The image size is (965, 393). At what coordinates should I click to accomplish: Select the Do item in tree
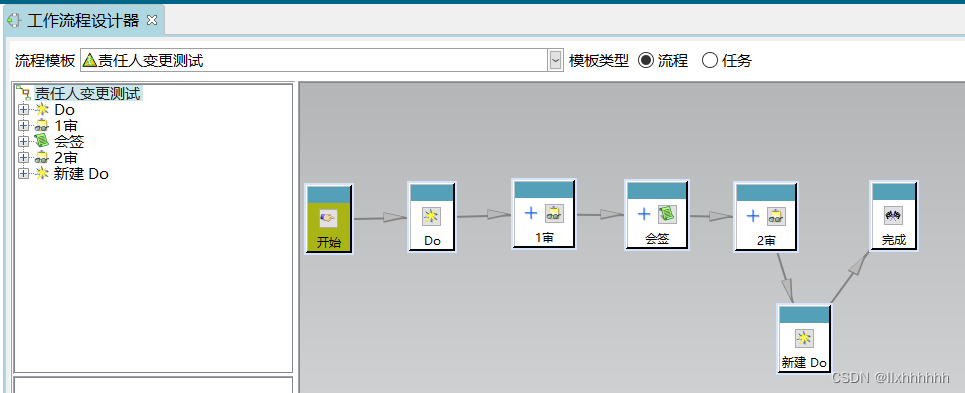(64, 110)
